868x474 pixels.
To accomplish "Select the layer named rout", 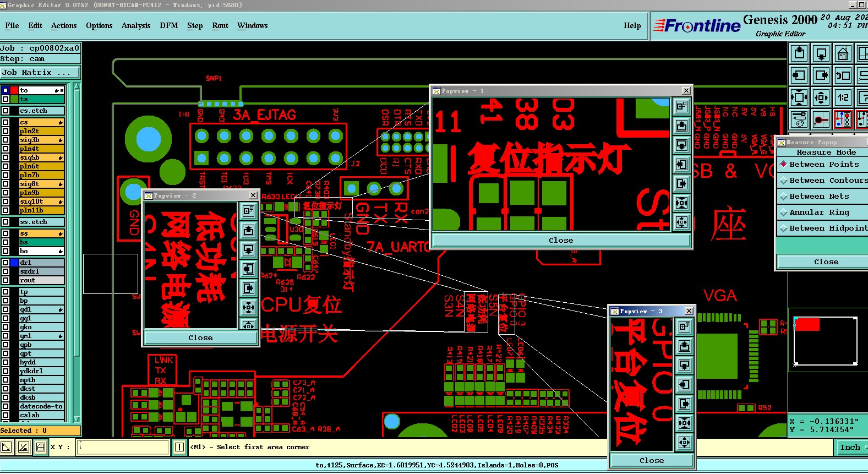I will 42,280.
